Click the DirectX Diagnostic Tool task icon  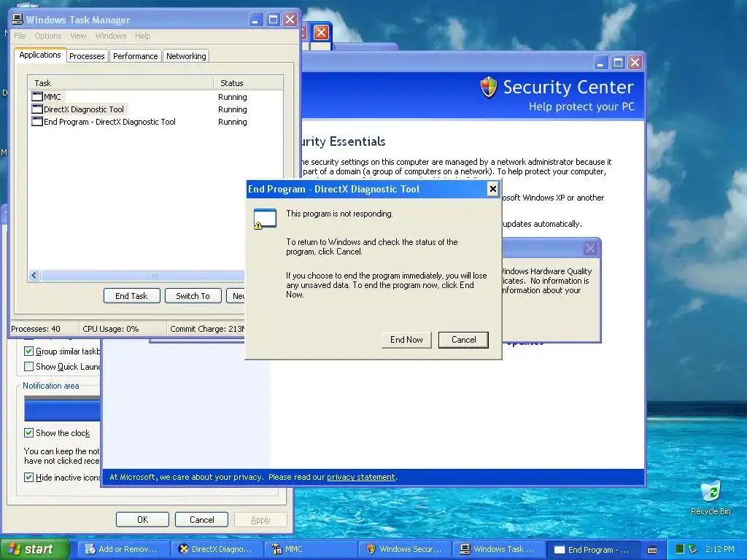pyautogui.click(x=37, y=109)
